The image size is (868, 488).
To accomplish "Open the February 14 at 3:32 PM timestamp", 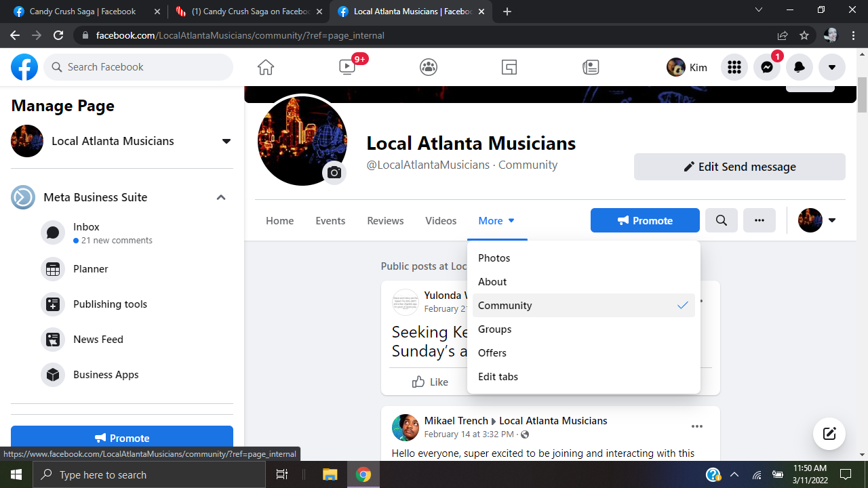I will click(x=469, y=434).
